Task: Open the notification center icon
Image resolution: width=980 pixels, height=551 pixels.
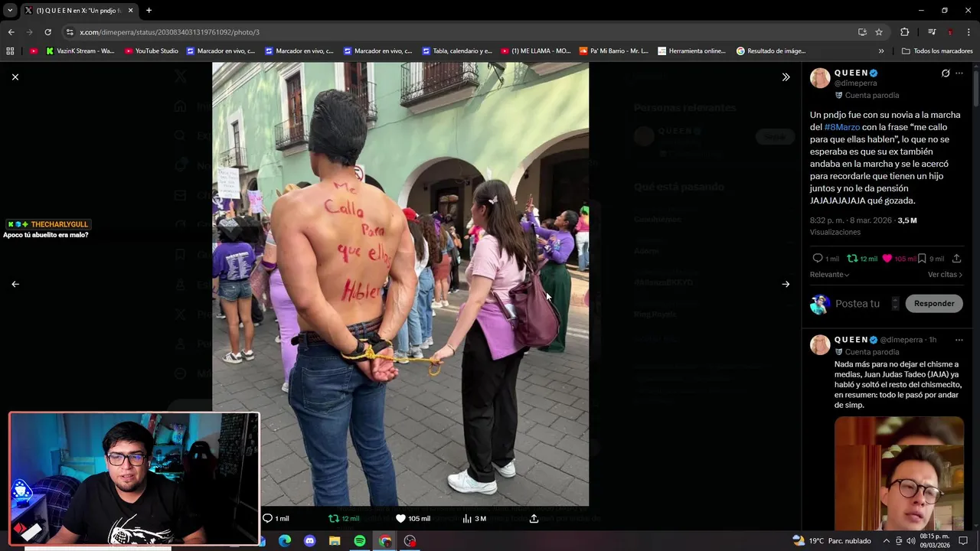Action: 964,541
